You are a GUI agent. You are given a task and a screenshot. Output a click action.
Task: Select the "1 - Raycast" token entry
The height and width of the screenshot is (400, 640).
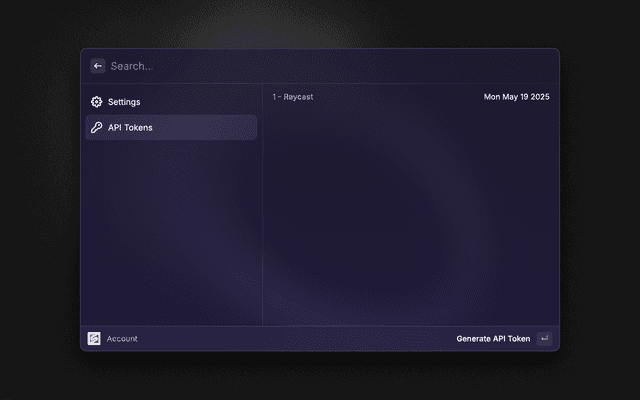[294, 97]
